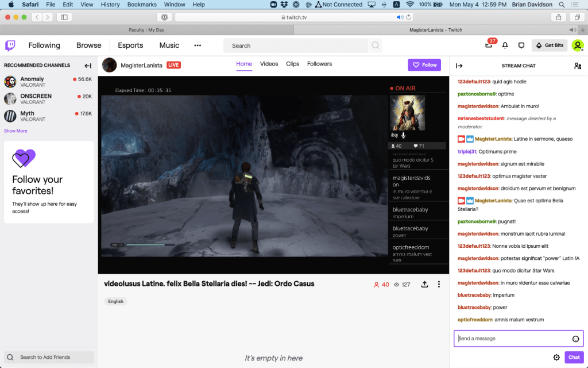The height and width of the screenshot is (368, 588).
Task: Click the Twitch logo home icon
Action: tap(10, 45)
